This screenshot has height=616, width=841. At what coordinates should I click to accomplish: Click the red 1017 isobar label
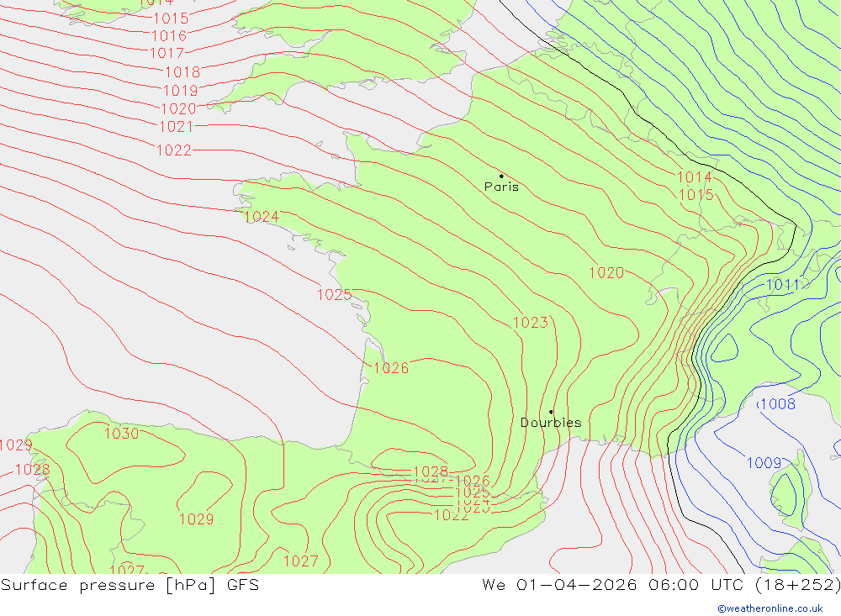click(x=167, y=53)
